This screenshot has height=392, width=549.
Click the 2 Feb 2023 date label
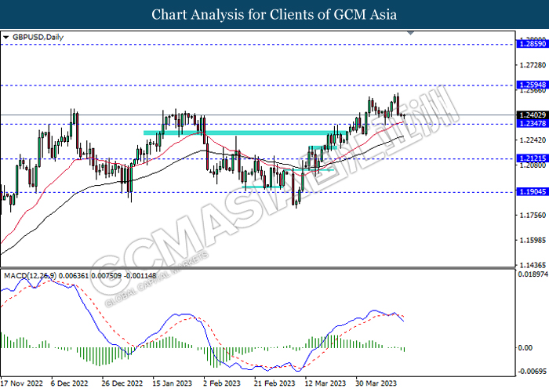tap(222, 383)
